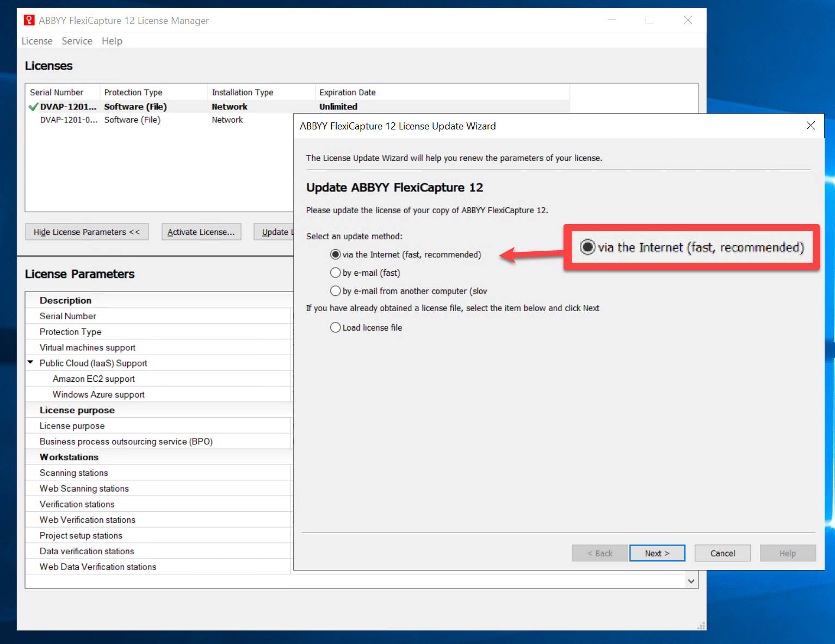
Task: Click the Verification stations row
Action: point(158,504)
